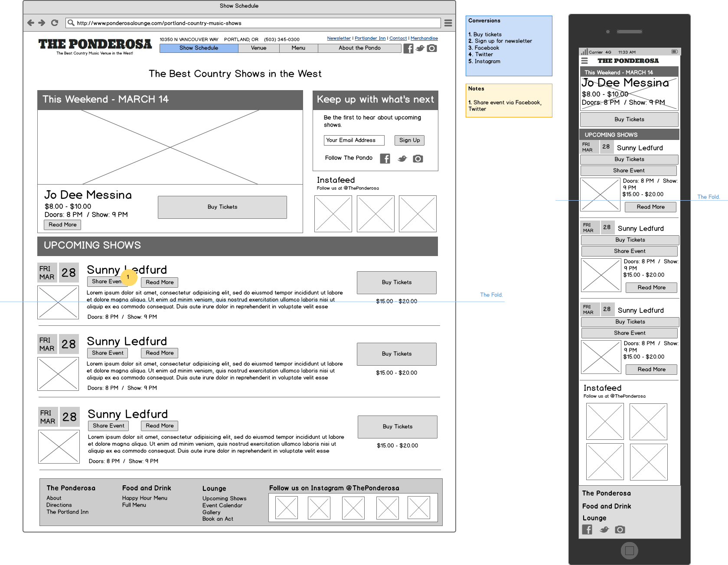Click the middle Instafeed thumbnail on desktop
Viewport: 728px width, 565px height.
coord(375,214)
